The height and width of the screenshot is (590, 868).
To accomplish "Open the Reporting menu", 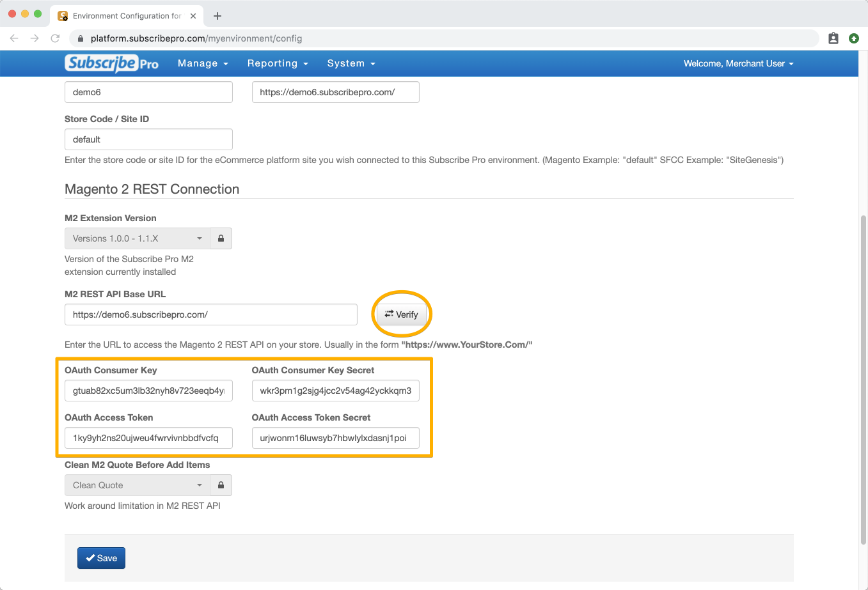I will click(278, 63).
